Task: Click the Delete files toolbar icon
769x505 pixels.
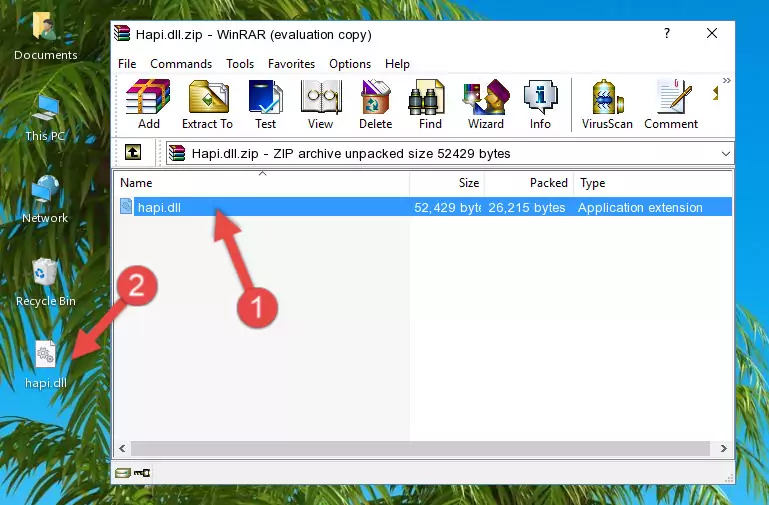Action: coord(376,104)
